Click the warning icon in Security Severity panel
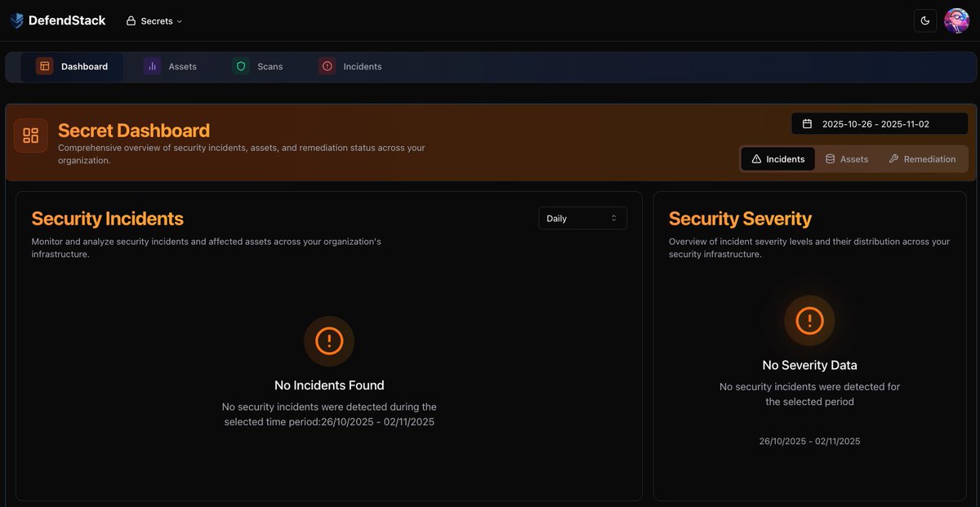 pos(809,320)
